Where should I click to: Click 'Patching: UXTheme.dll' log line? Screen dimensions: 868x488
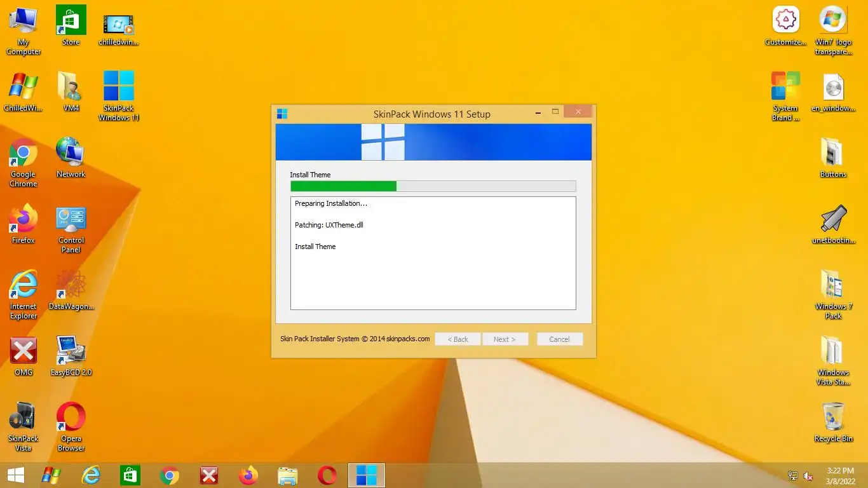click(329, 225)
